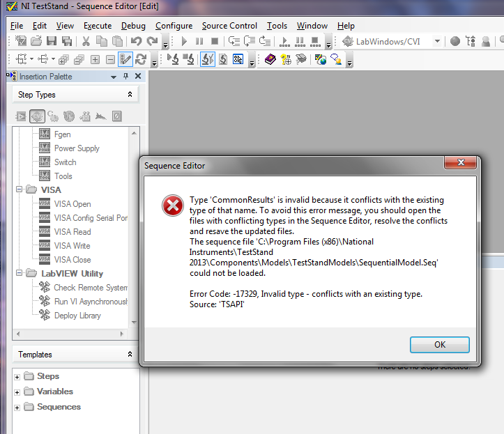
Task: Click the Refresh arrows toolbar icon
Action: (x=141, y=59)
